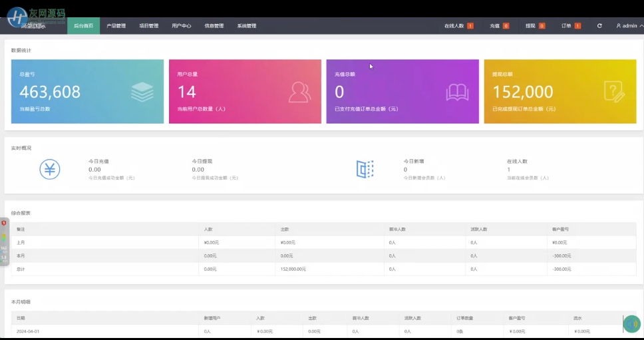Click the door icon beside 今日新增
Viewport: 644px width, 340px height.
(x=365, y=169)
